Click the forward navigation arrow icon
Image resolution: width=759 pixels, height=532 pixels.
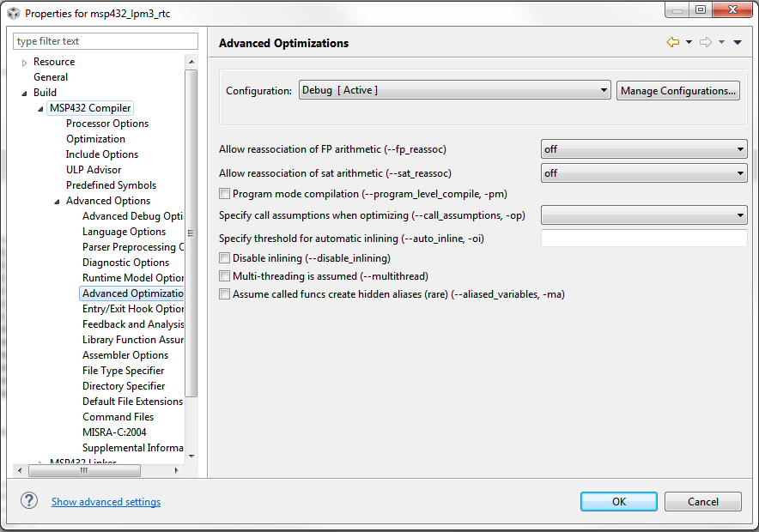click(706, 43)
